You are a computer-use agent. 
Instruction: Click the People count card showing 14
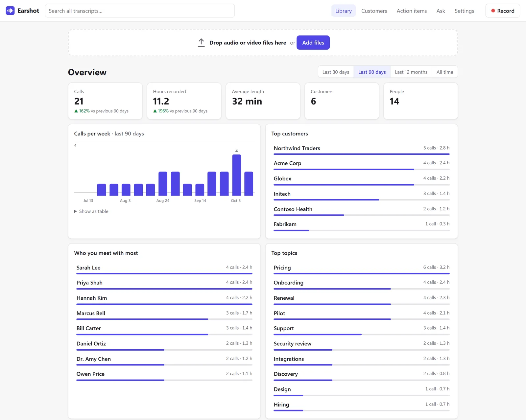click(x=420, y=101)
